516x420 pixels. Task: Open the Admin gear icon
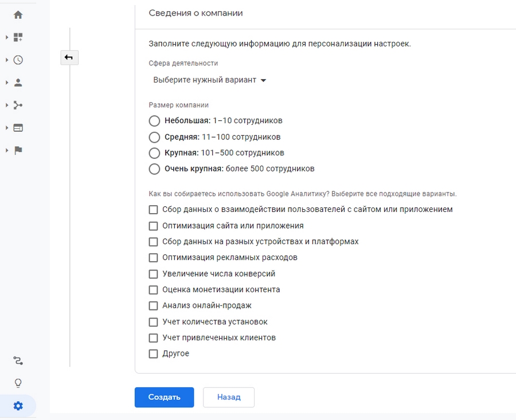(x=18, y=406)
